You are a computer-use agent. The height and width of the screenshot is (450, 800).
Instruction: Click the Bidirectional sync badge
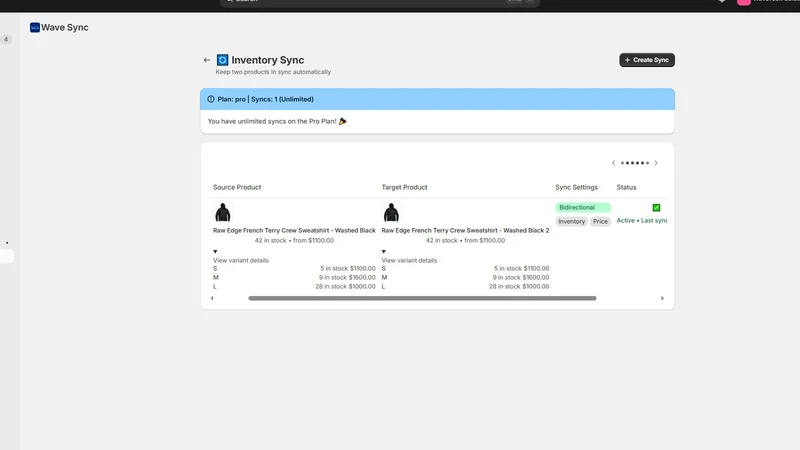[x=583, y=208]
